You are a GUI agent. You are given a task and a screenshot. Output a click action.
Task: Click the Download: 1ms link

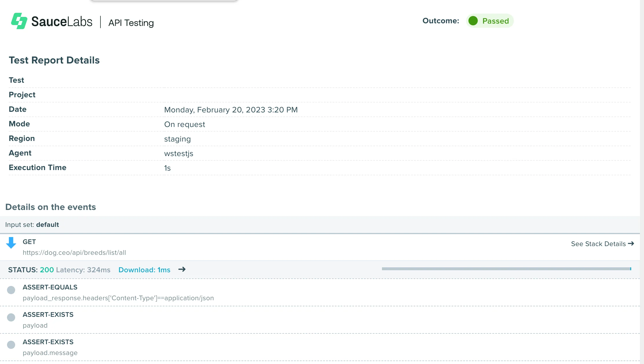pos(144,270)
